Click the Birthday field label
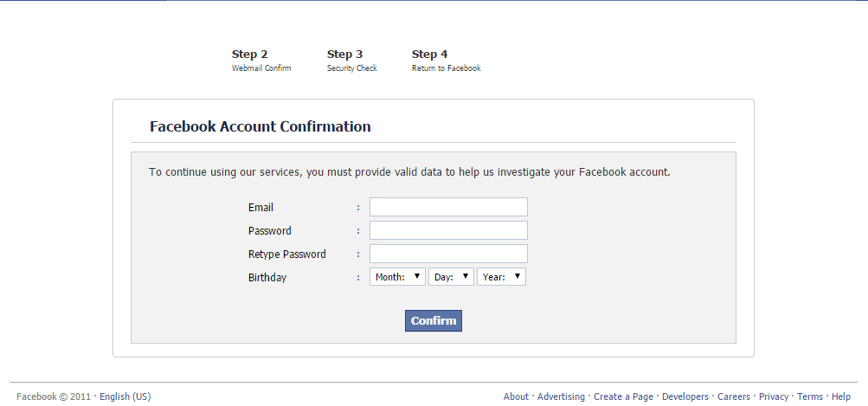The height and width of the screenshot is (406, 868). click(x=267, y=278)
